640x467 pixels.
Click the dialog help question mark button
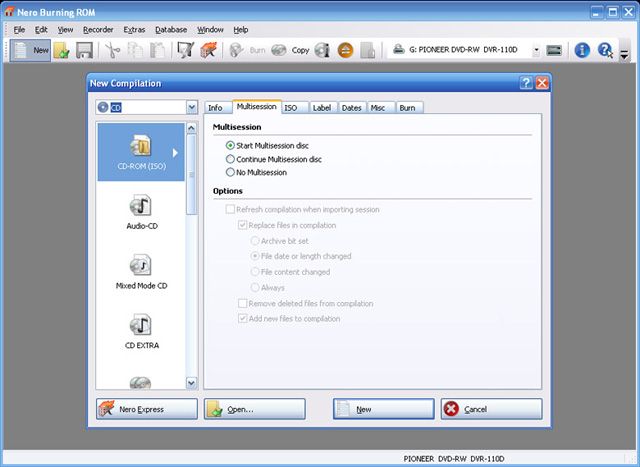tap(526, 84)
